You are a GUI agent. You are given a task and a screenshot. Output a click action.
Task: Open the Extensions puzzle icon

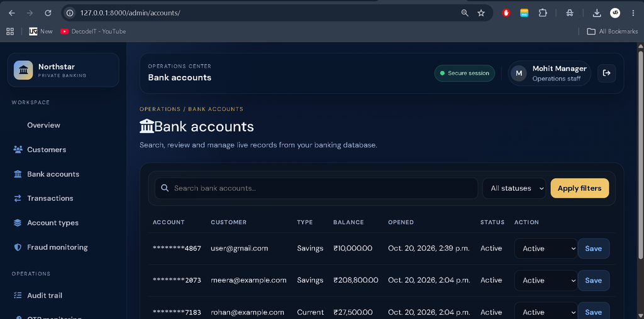click(543, 13)
